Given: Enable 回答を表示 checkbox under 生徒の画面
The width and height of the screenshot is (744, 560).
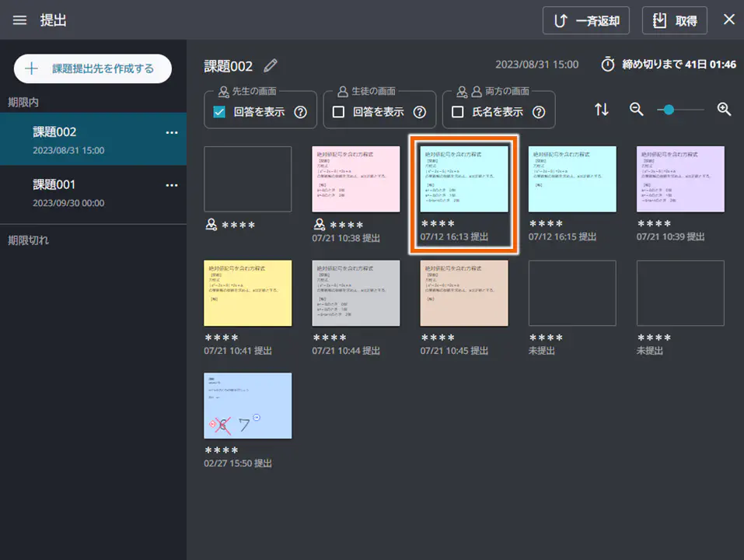Looking at the screenshot, I should (x=338, y=112).
